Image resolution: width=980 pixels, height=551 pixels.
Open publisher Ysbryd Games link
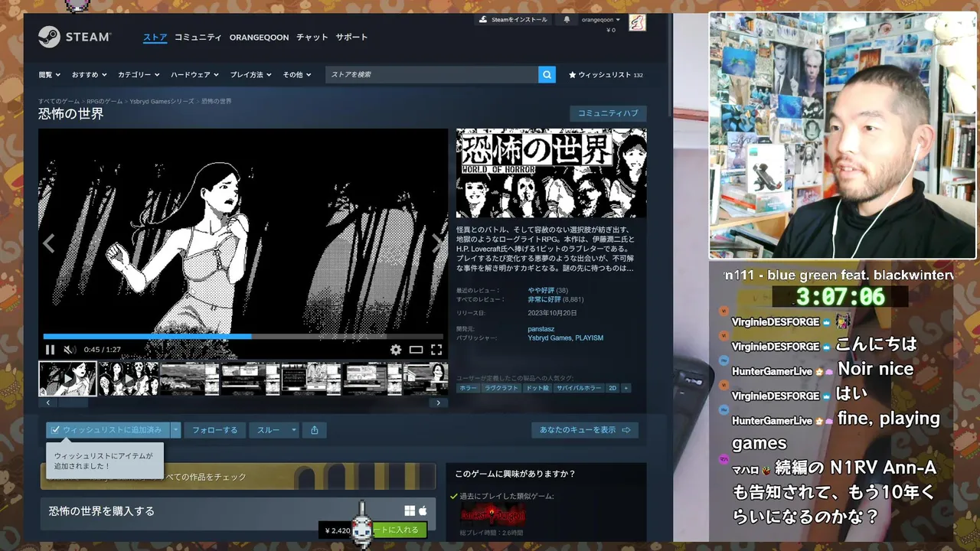pos(550,338)
